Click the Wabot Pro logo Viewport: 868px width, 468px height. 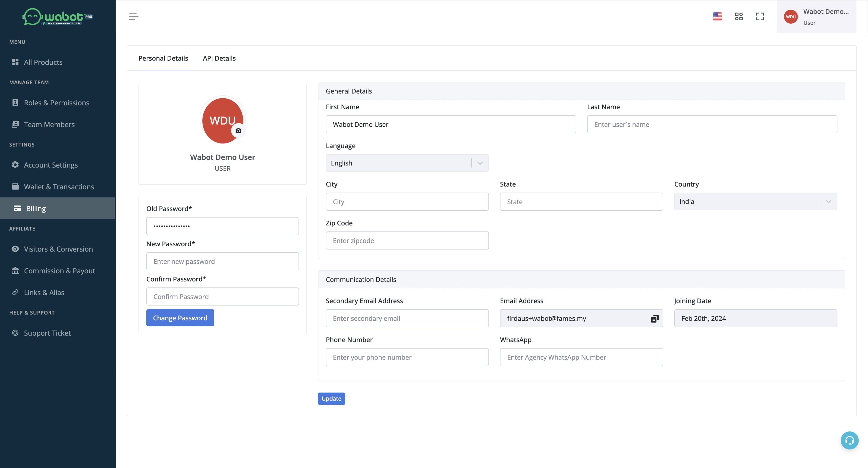[x=58, y=16]
